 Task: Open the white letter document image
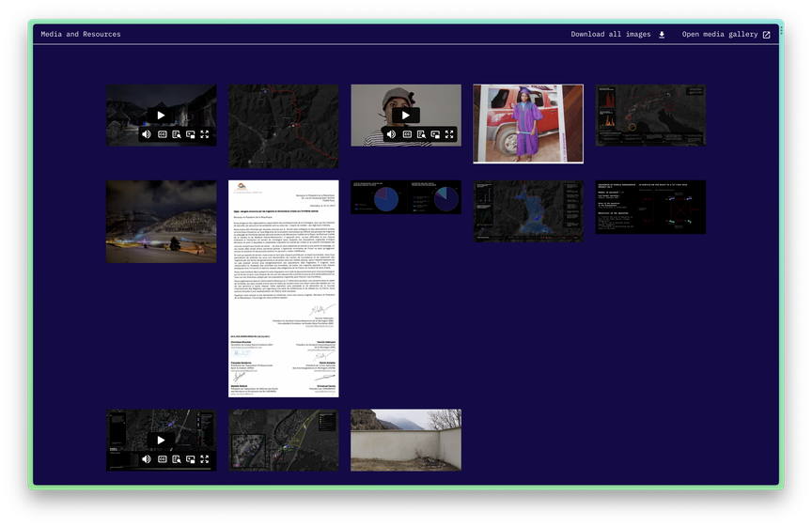[284, 289]
